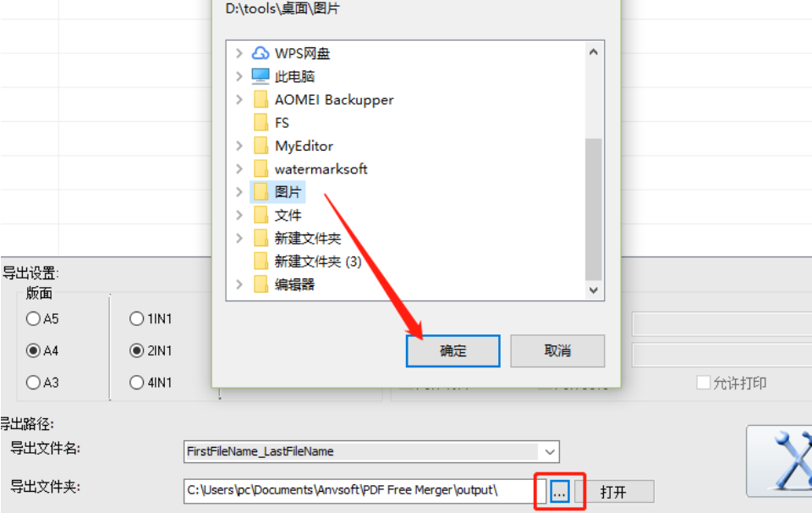
Task: Click the watermarksoft folder icon
Action: [261, 169]
